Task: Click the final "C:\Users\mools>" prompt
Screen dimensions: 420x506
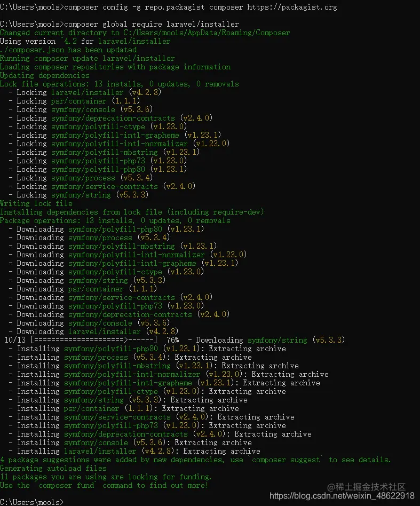Action: tap(32, 502)
